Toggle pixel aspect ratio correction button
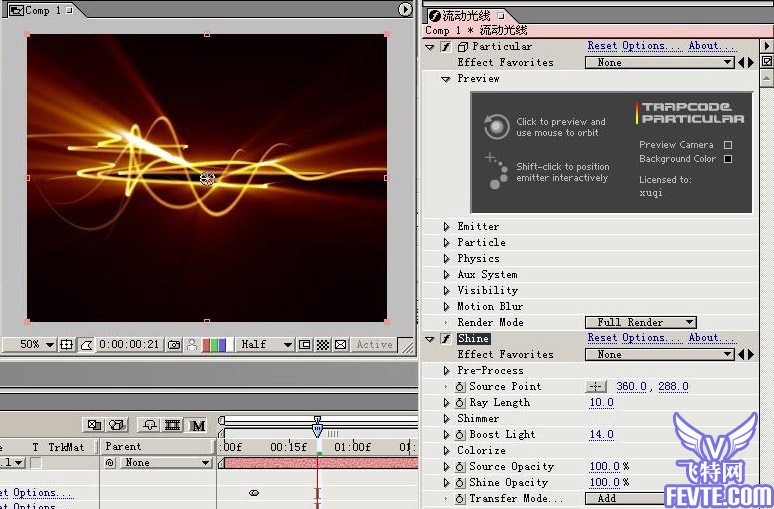This screenshot has height=509, width=774. click(340, 345)
